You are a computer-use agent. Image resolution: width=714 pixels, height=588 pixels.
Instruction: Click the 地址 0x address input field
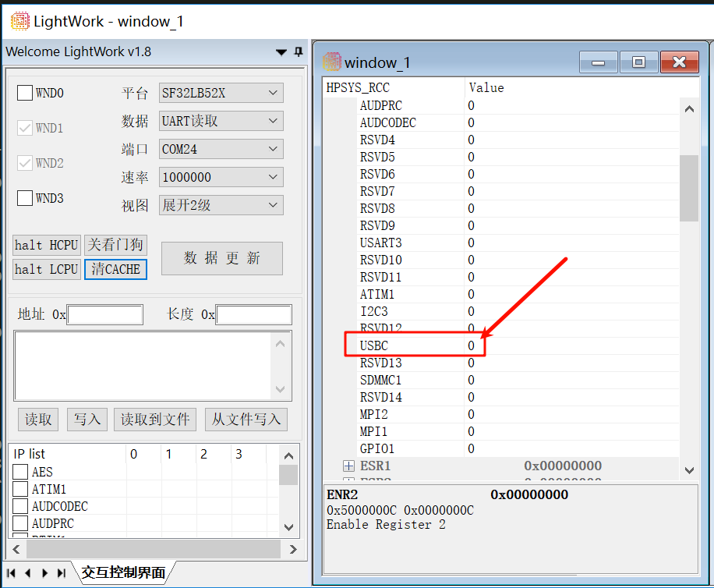(105, 314)
